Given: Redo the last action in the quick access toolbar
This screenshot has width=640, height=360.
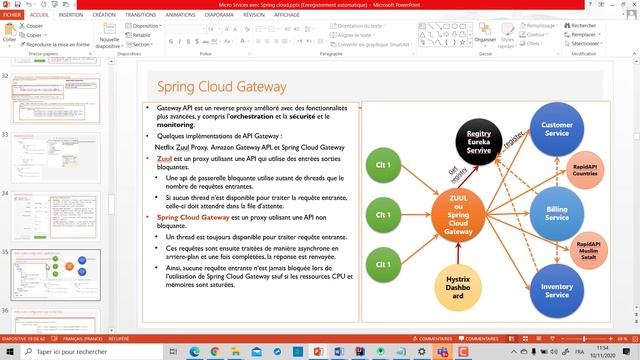Looking at the screenshot, I should [x=44, y=4].
